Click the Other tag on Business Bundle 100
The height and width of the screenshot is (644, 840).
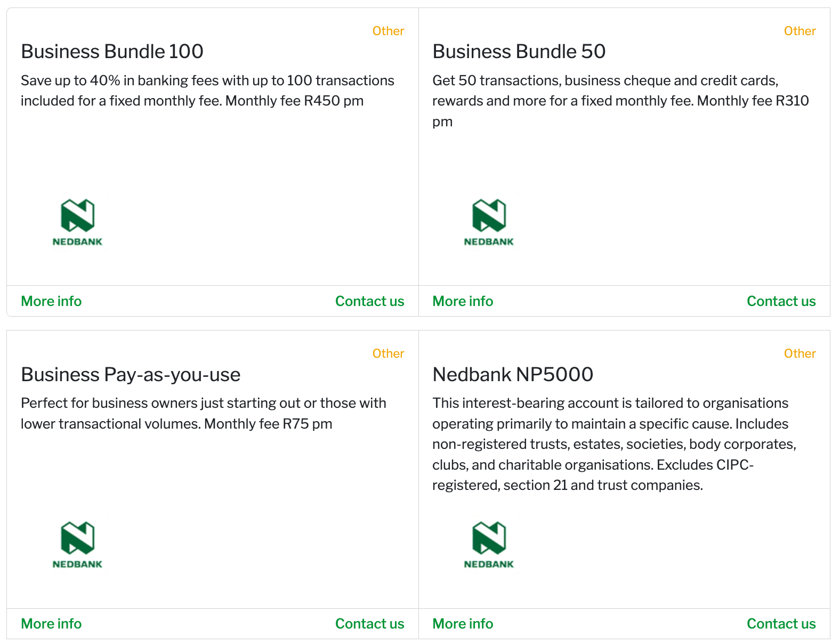[x=388, y=31]
